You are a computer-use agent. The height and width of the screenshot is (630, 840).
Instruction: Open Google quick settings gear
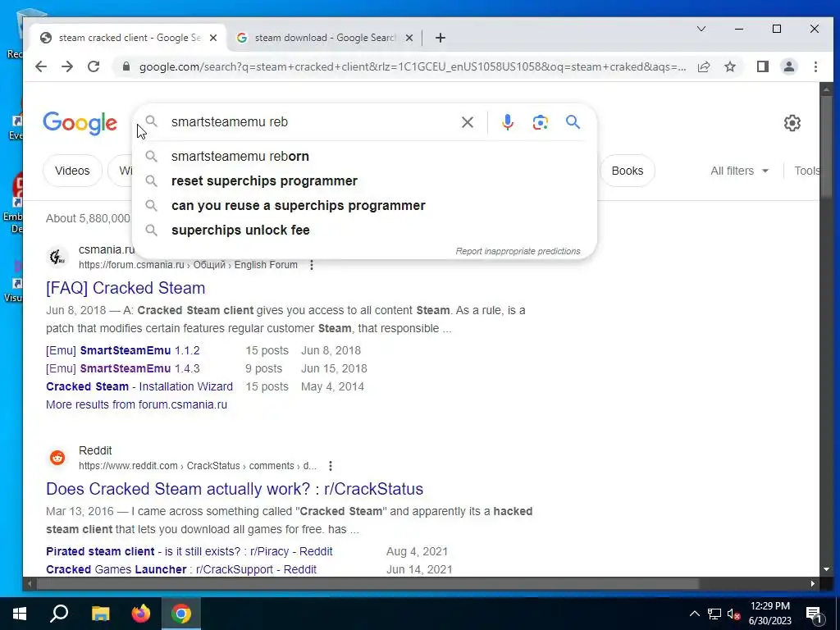(x=792, y=123)
